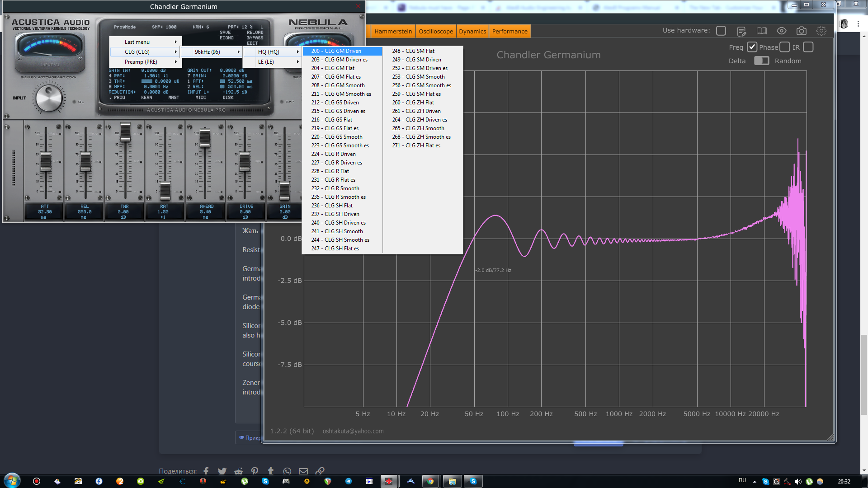Enable the Phase checkbox

click(785, 47)
